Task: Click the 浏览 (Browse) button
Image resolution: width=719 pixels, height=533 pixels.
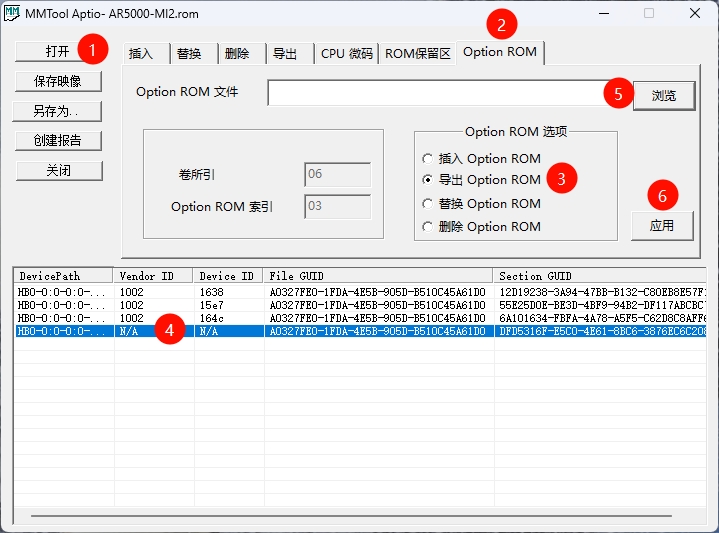Action: pyautogui.click(x=663, y=96)
